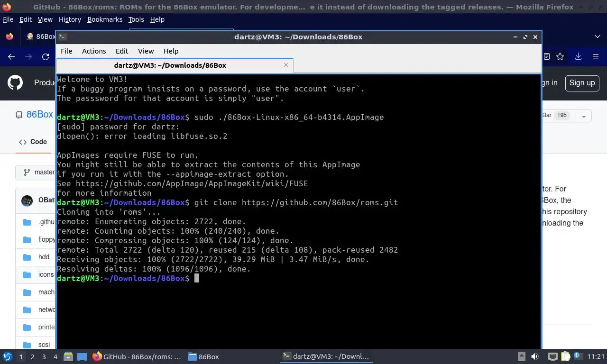Expand Firefox list all tabs chevron

click(598, 36)
